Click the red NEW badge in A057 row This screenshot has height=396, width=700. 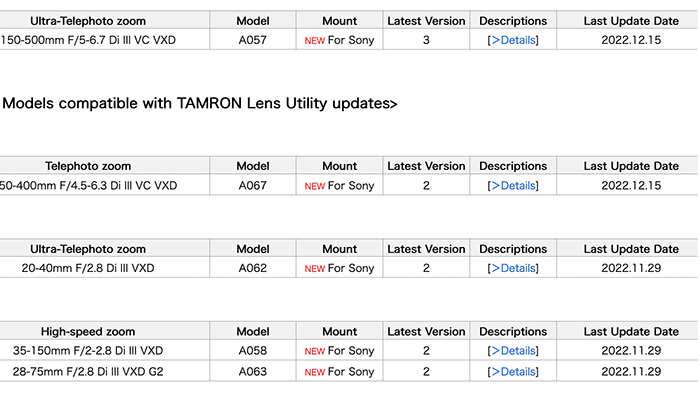coord(315,41)
